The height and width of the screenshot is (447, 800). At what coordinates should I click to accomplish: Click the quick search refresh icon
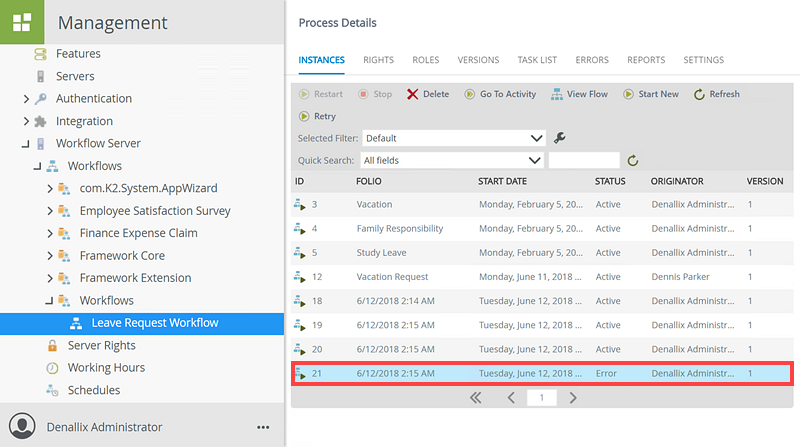tap(632, 160)
